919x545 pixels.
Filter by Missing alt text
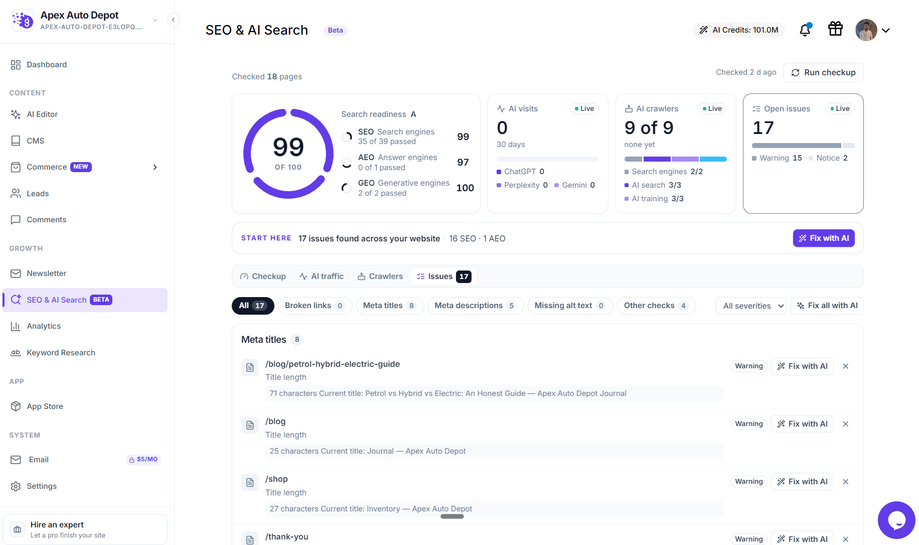click(570, 306)
